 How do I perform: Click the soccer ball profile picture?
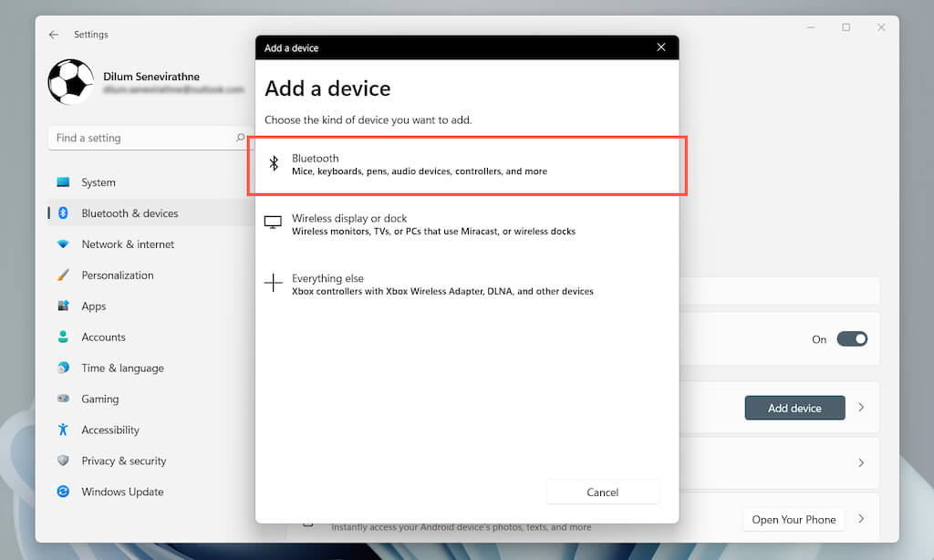(x=71, y=81)
